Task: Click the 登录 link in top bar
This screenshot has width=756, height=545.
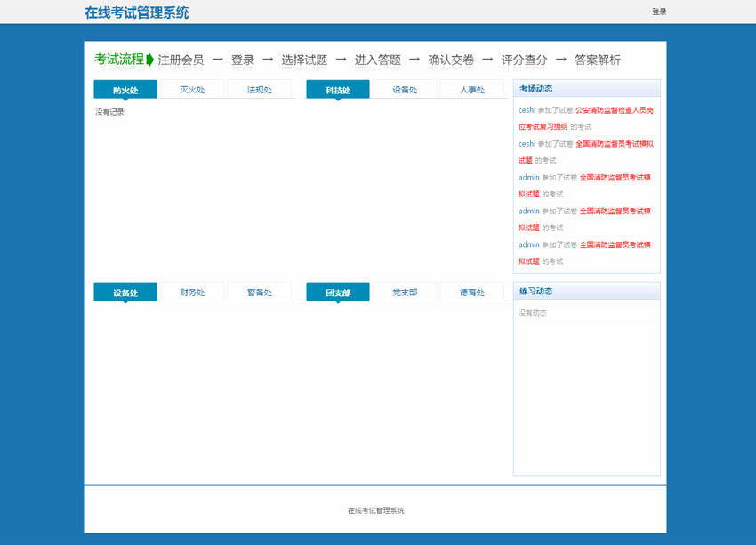Action: pyautogui.click(x=658, y=12)
